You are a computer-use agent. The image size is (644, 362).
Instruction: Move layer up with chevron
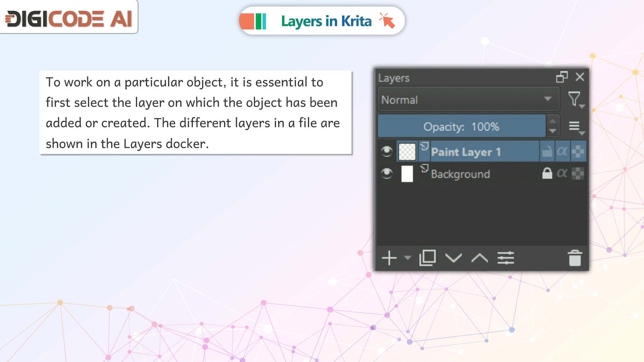[x=480, y=258]
